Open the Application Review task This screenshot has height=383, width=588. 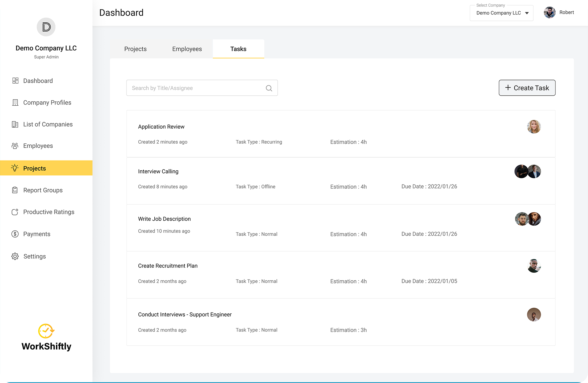pos(161,127)
